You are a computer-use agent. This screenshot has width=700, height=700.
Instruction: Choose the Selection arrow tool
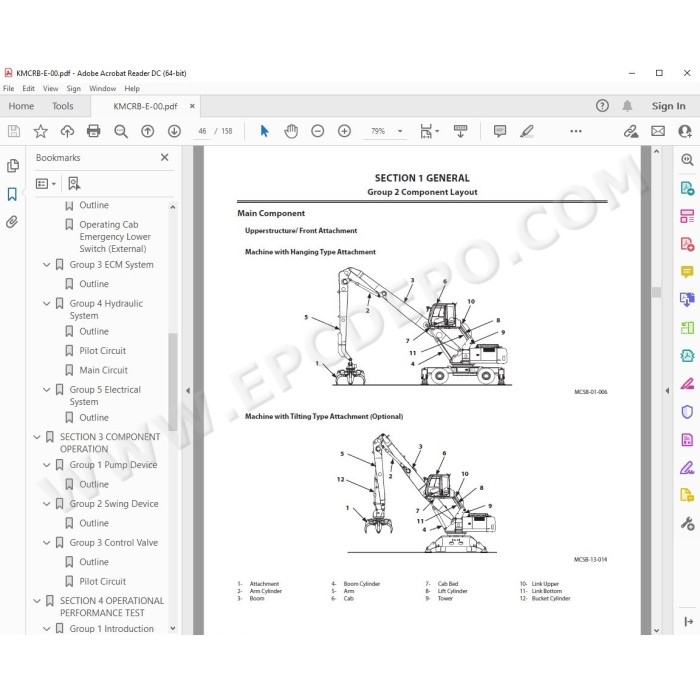click(264, 131)
